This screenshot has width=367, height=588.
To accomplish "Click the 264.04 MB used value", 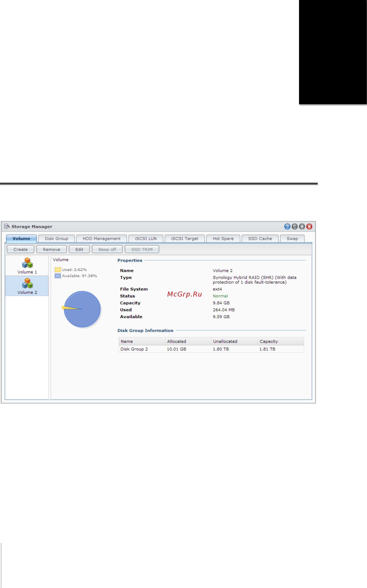I will [x=224, y=310].
